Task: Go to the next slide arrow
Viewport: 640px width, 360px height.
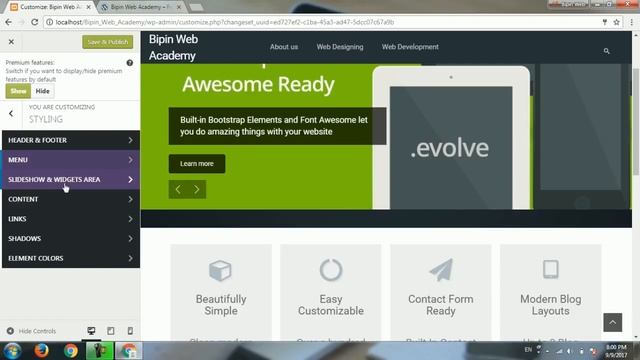Action: (197, 189)
